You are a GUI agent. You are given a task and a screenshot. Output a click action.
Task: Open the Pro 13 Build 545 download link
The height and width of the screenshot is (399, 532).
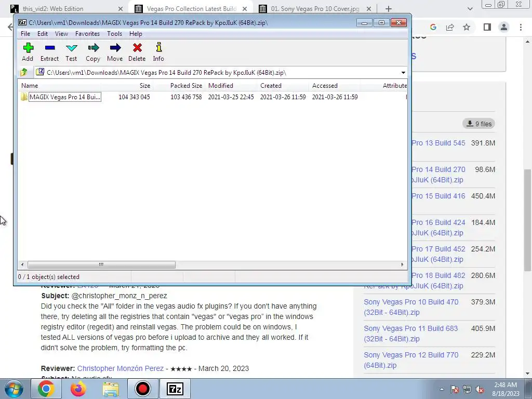[438, 143]
